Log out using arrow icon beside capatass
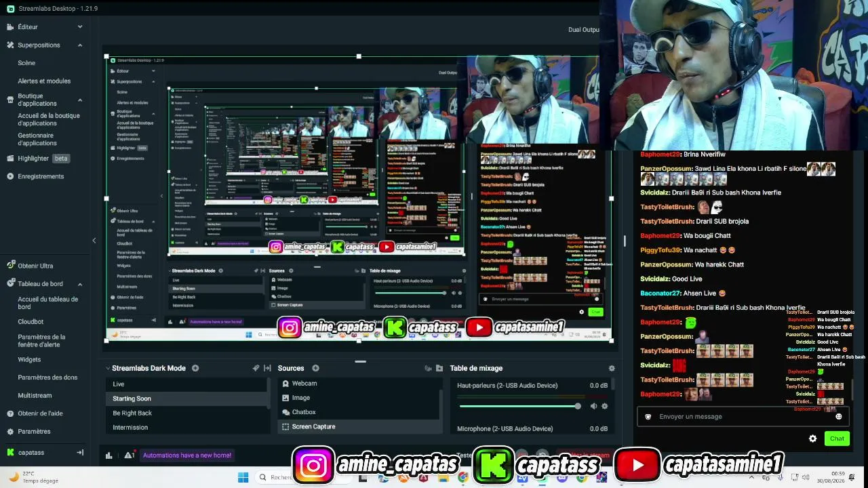Image resolution: width=868 pixels, height=488 pixels. pos(80,453)
